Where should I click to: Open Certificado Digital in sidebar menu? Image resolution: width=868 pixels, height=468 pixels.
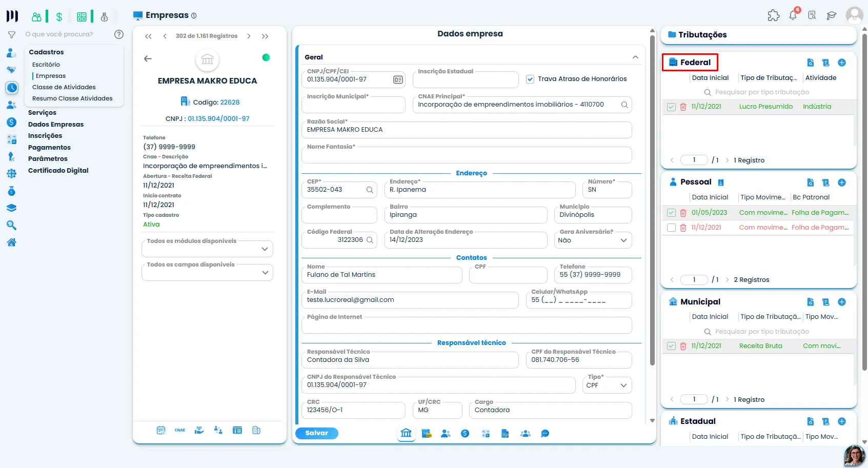point(58,171)
